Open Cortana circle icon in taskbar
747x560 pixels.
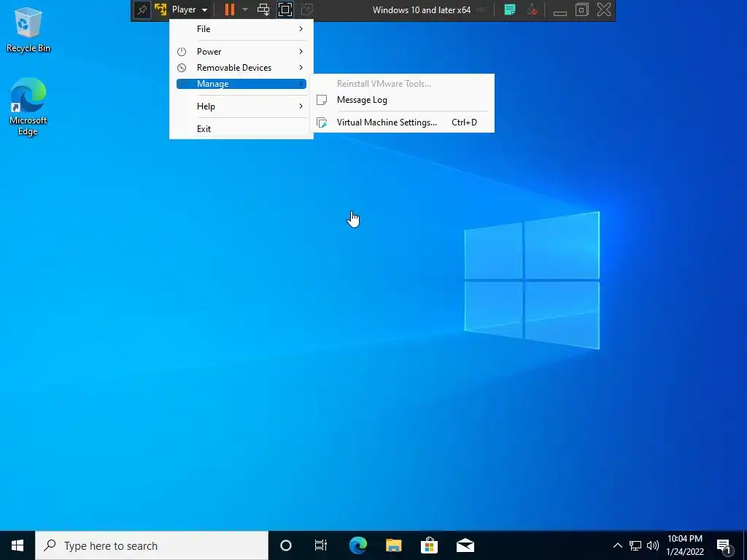click(286, 545)
